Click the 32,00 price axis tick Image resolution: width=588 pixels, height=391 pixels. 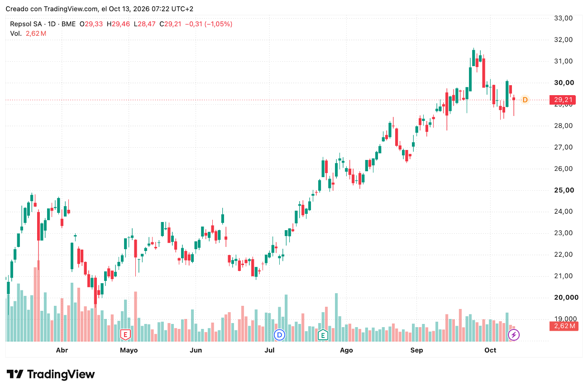(x=564, y=40)
